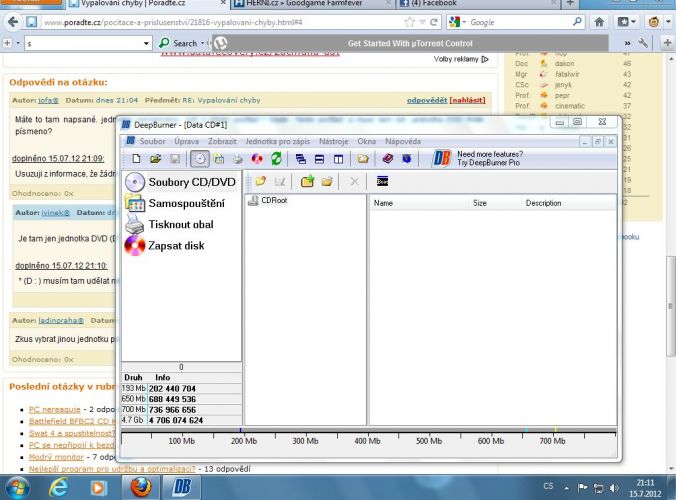Click the print label printer toolbar icon
The width and height of the screenshot is (676, 500).
point(238,159)
